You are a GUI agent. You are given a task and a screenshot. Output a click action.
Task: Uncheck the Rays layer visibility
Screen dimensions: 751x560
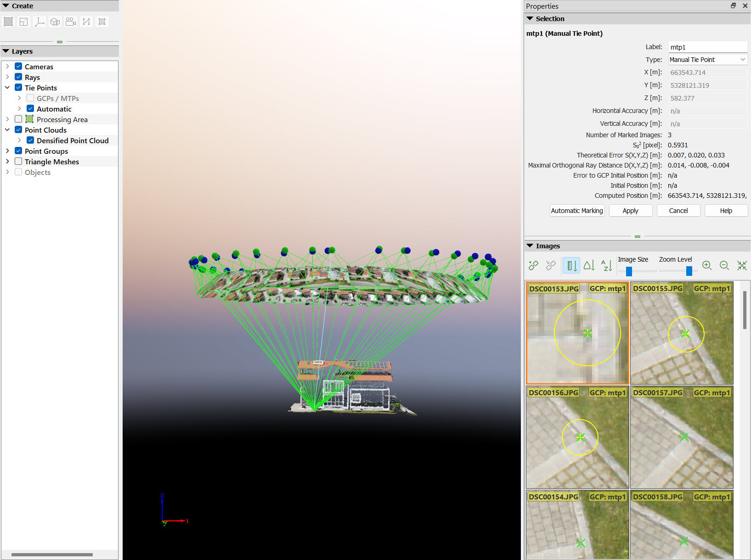(x=18, y=77)
